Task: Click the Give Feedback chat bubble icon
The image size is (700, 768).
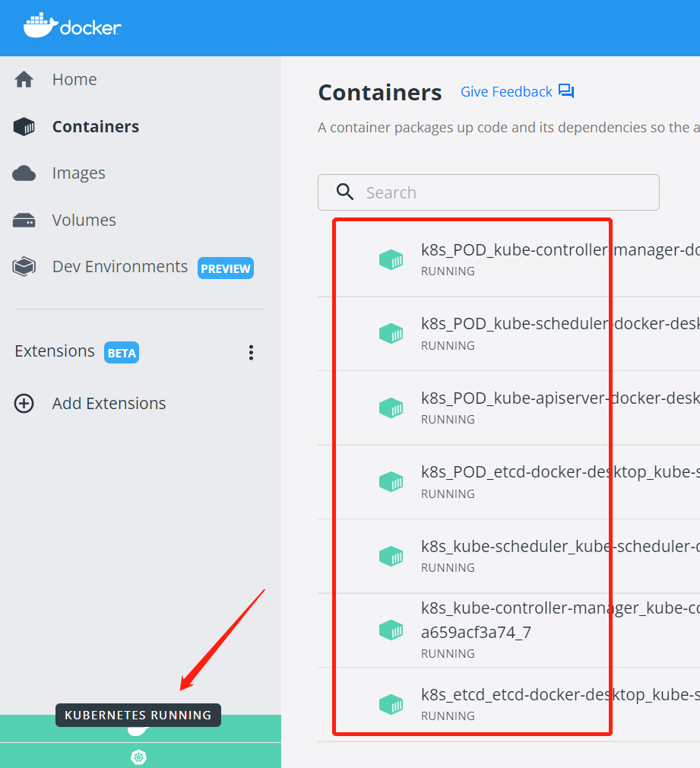Action: [x=566, y=91]
